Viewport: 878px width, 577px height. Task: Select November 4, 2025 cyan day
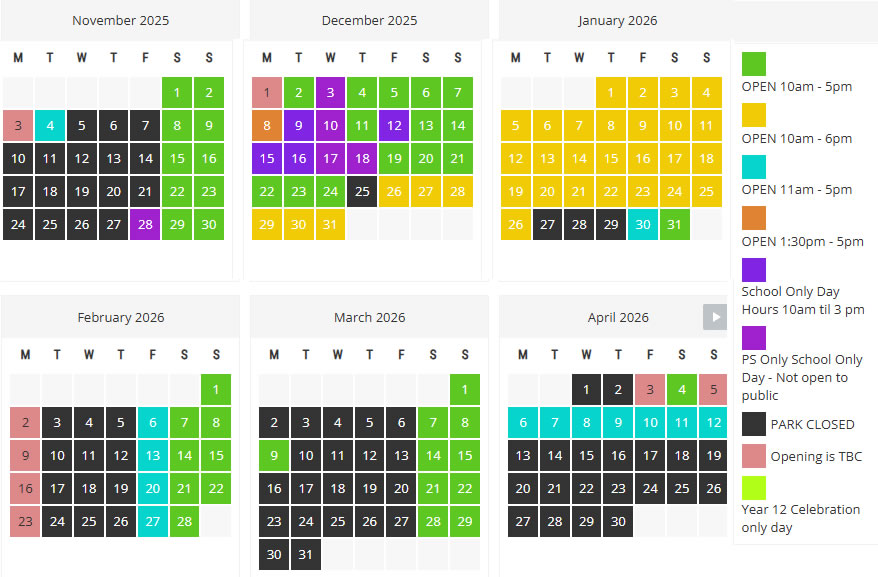[x=51, y=126]
